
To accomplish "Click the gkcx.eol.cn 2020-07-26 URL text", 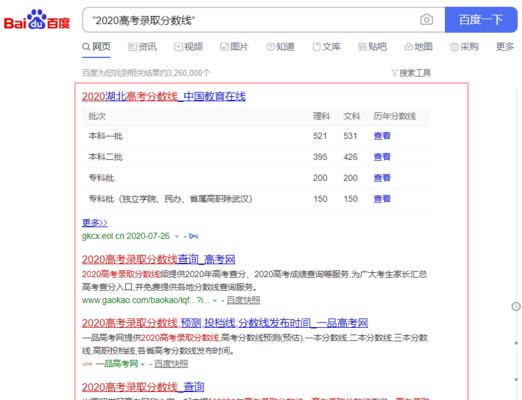I will coord(126,236).
